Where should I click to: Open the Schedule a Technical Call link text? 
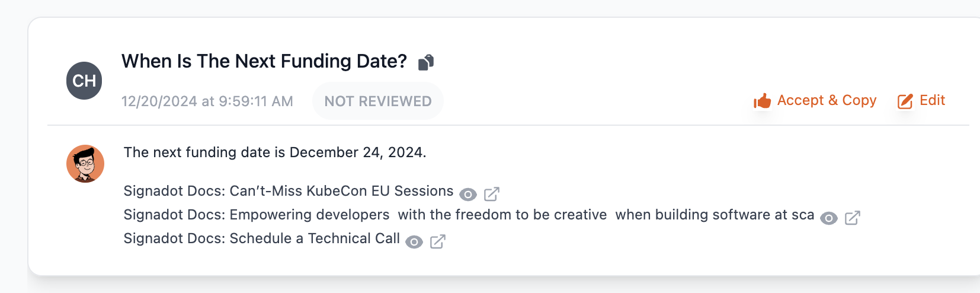click(x=261, y=238)
